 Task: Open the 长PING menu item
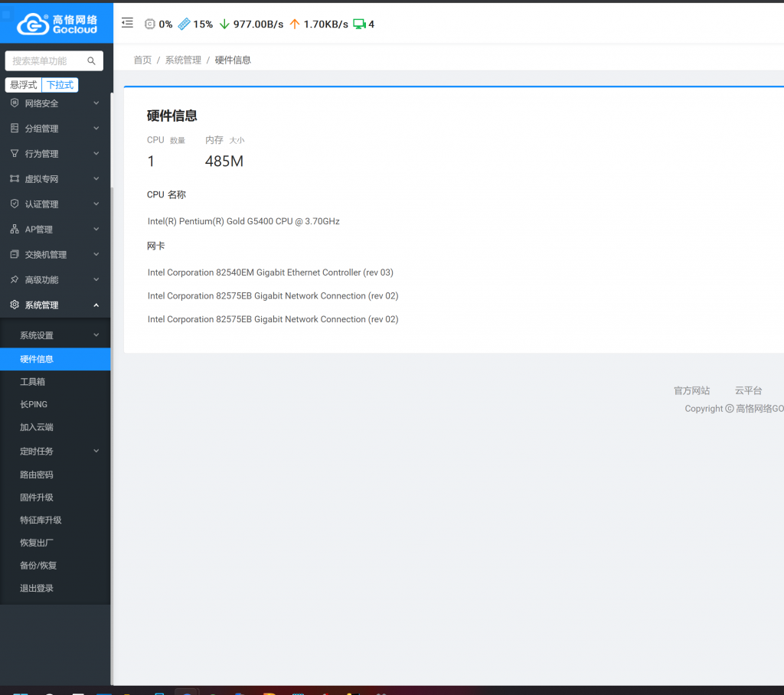pos(55,404)
